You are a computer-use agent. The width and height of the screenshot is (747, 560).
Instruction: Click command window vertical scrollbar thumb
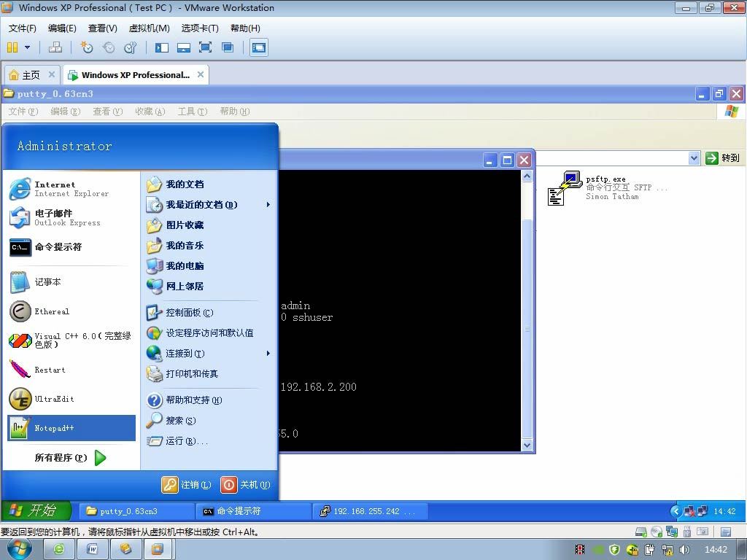(527, 329)
